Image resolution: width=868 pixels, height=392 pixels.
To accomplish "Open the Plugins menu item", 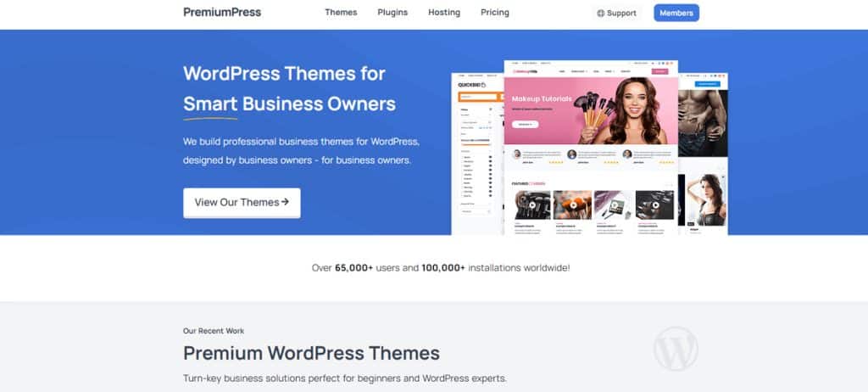I will tap(392, 12).
